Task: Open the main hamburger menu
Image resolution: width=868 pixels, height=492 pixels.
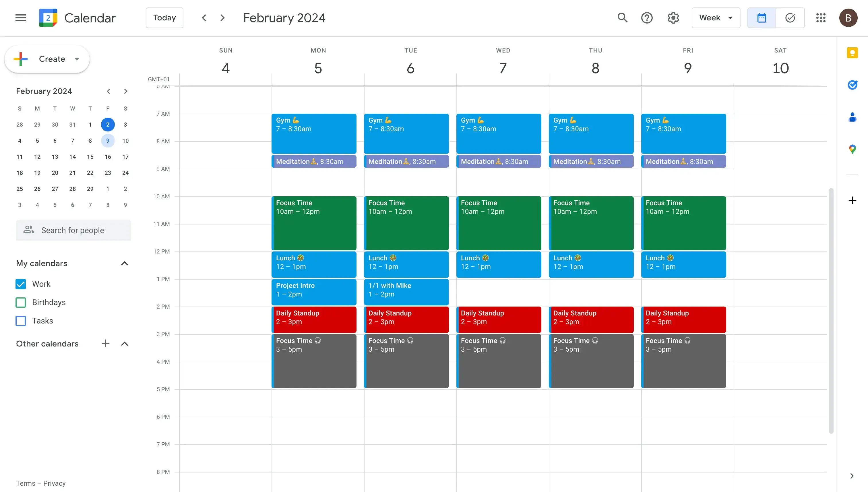Action: click(x=20, y=18)
